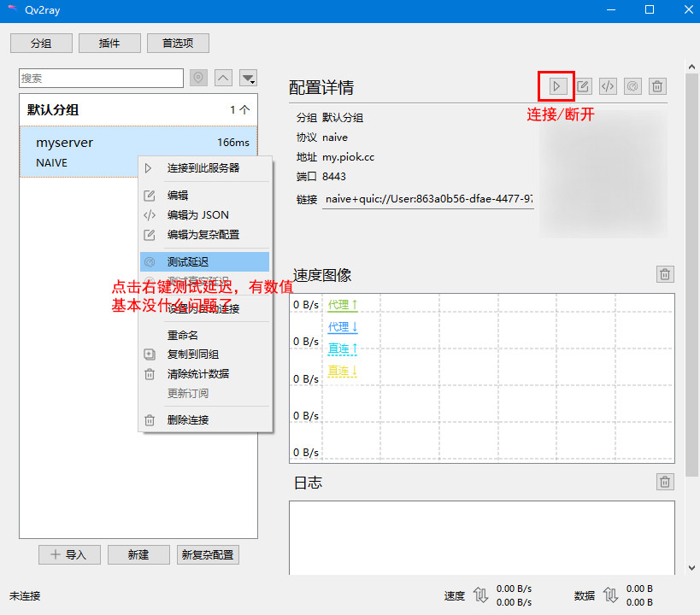Click the '新建' button

(138, 554)
